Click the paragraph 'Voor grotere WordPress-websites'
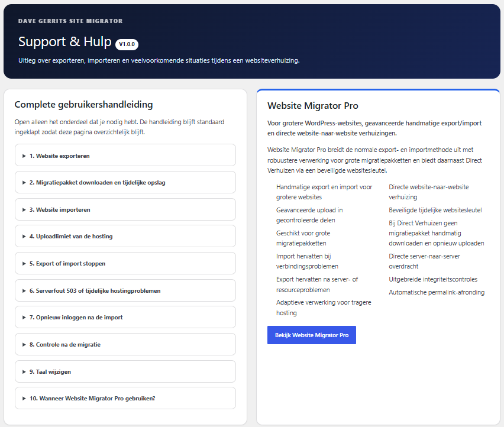This screenshot has width=504, height=427. point(374,128)
